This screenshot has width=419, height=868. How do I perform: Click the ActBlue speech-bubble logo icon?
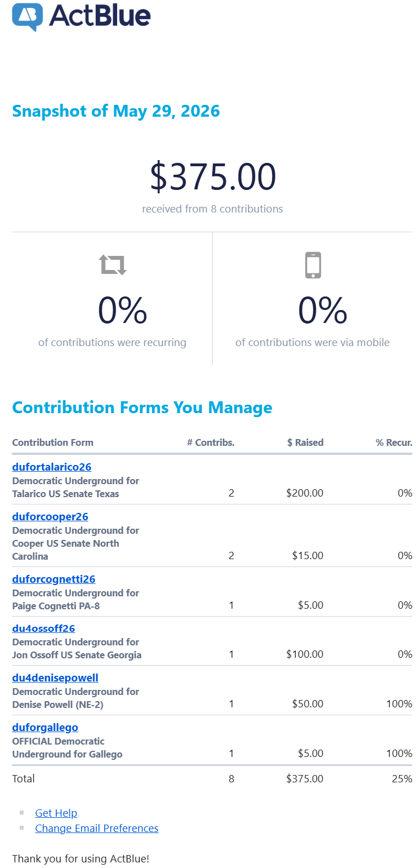28,16
